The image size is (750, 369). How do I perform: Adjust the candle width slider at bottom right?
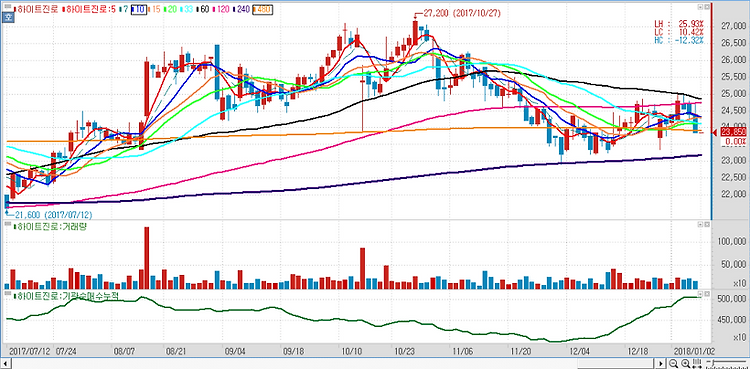(x=714, y=362)
